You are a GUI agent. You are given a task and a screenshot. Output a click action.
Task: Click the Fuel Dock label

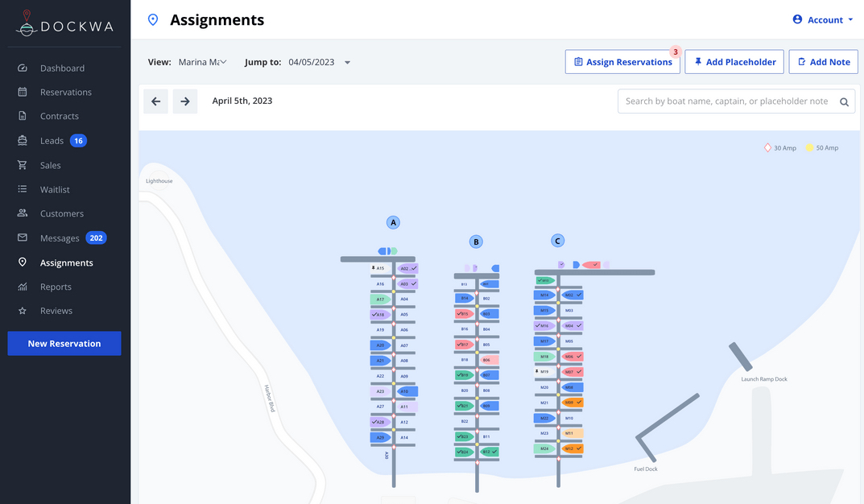tap(646, 469)
